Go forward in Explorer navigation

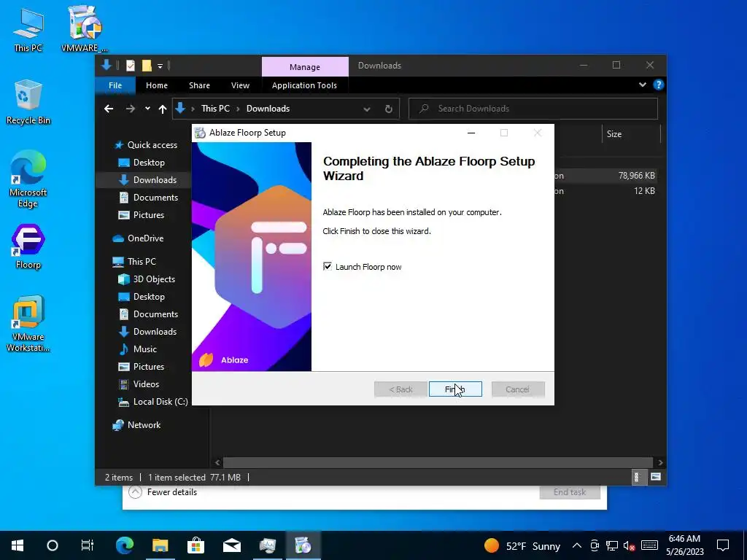[130, 109]
